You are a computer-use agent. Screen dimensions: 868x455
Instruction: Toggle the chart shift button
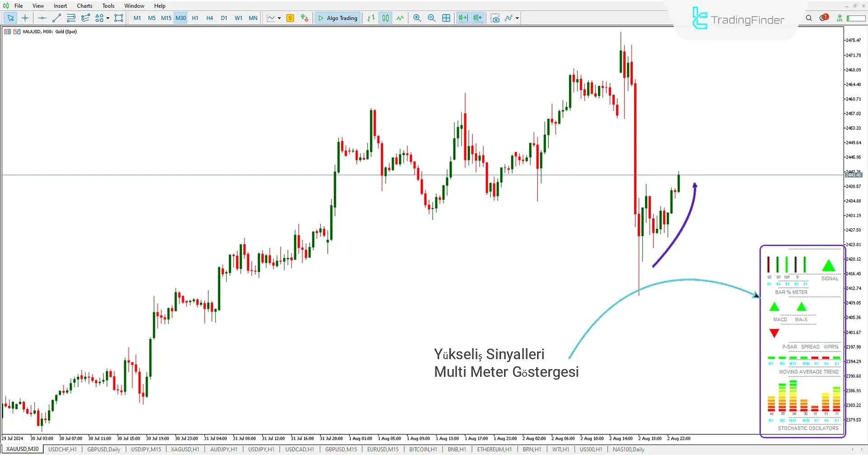click(478, 18)
